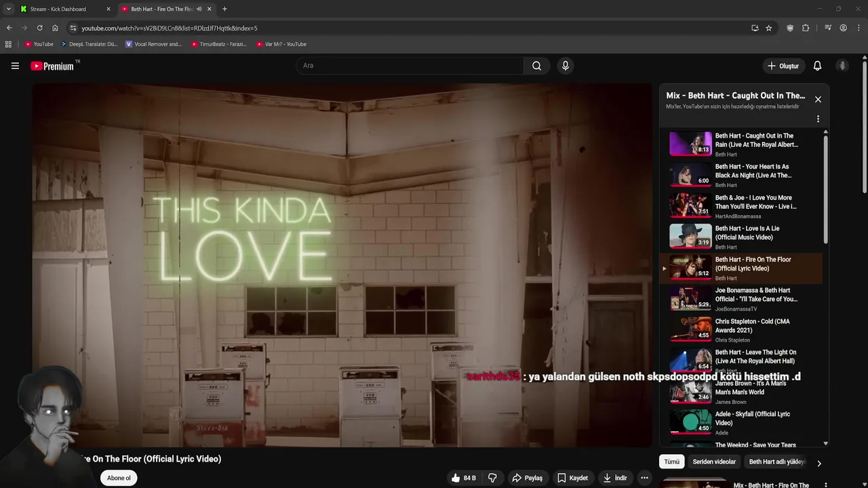
Task: Click the Kaydet save button
Action: pos(572,478)
